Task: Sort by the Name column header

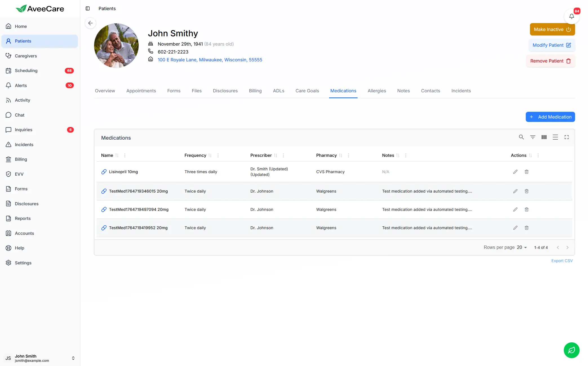Action: tap(107, 155)
